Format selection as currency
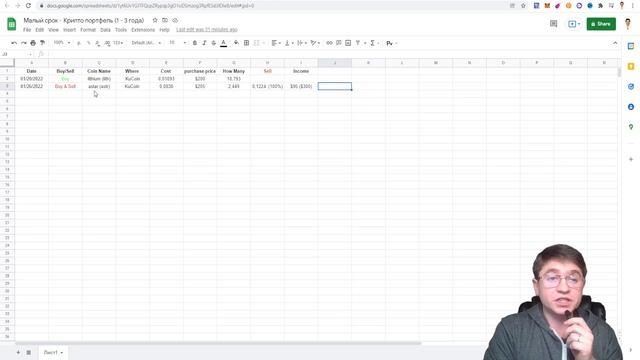The image size is (640, 360). [79, 43]
